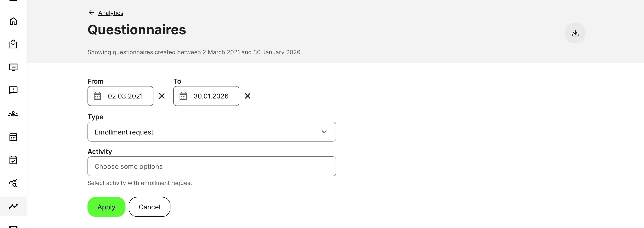Open the shopping bag orders section
The image size is (644, 228).
(x=13, y=44)
